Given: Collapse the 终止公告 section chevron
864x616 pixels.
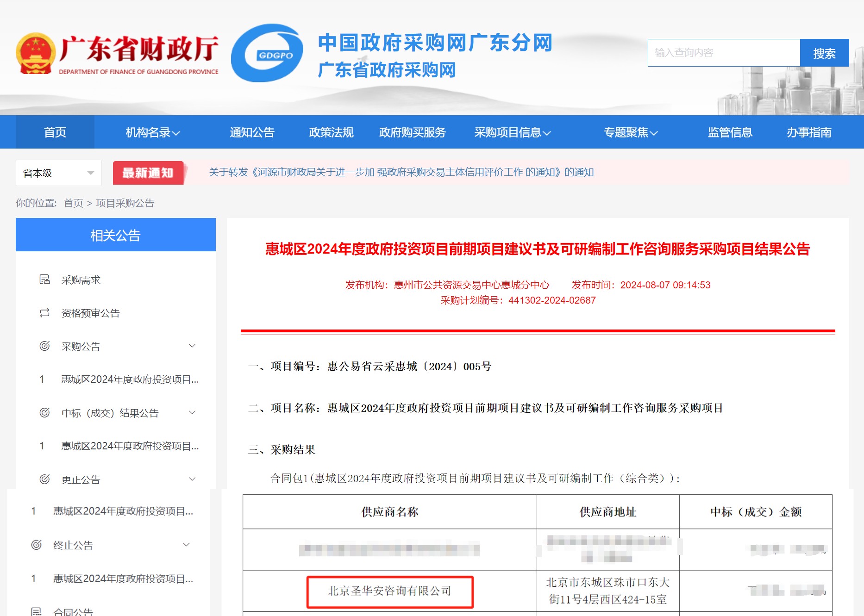Looking at the screenshot, I should coord(186,545).
